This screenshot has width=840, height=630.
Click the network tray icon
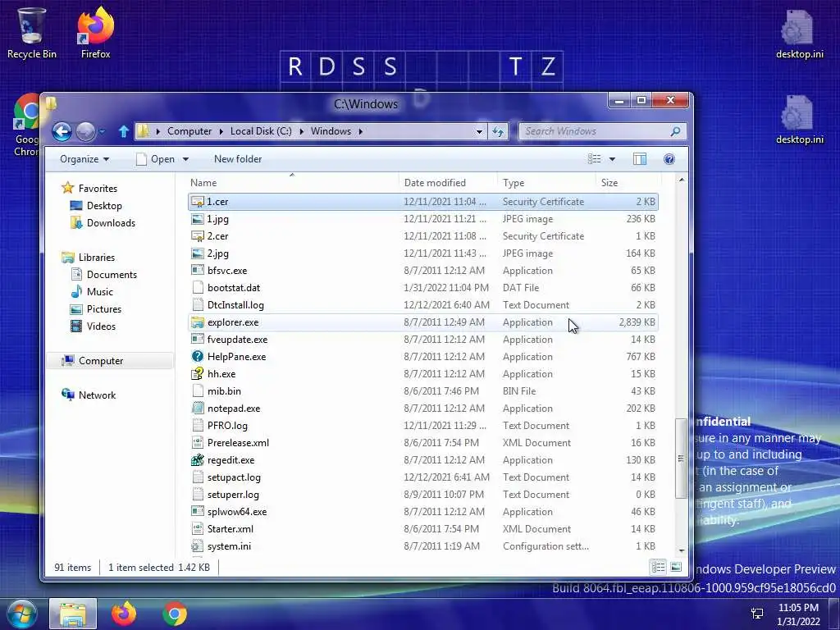pyautogui.click(x=757, y=614)
